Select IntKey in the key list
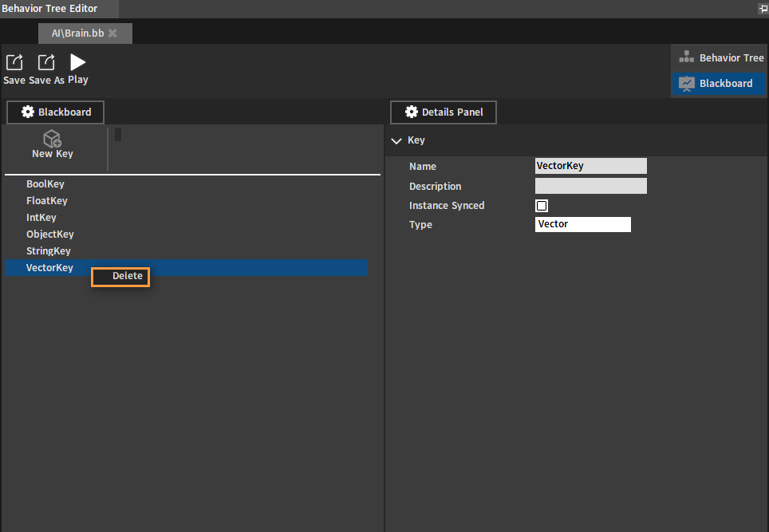 tap(187, 217)
